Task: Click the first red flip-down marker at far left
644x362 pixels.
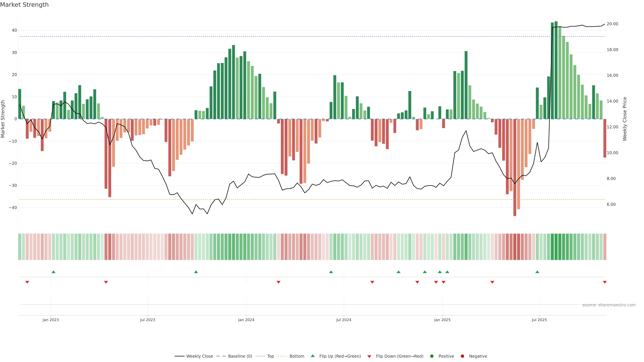Action: tap(27, 282)
